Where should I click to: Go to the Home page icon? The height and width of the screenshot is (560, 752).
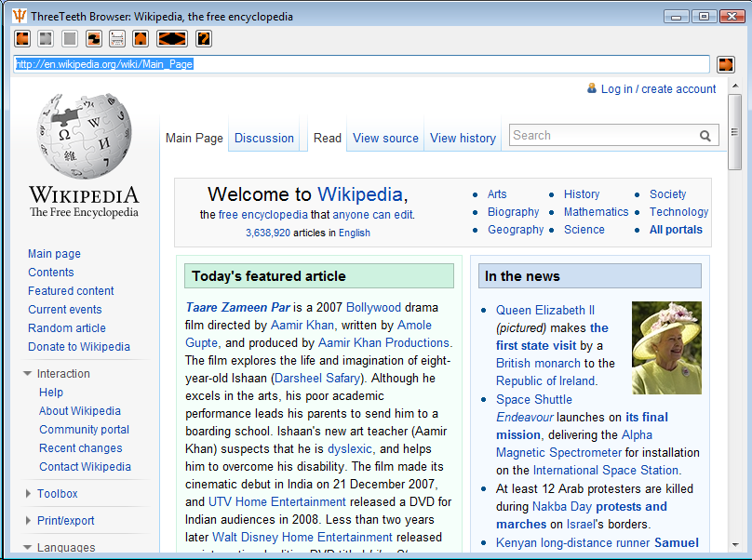(141, 38)
